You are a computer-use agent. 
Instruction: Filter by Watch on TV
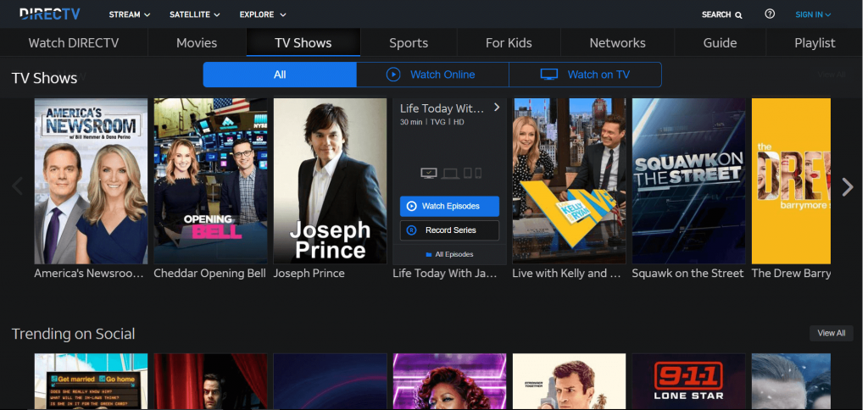[x=585, y=75]
